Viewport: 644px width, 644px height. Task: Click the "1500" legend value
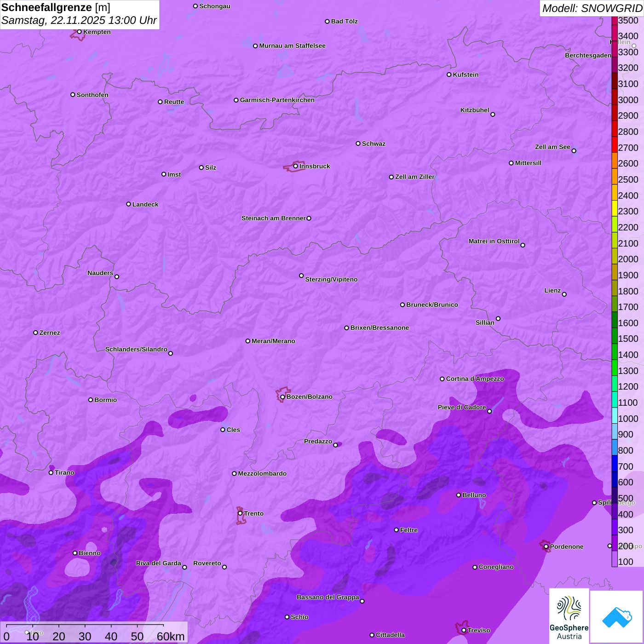click(628, 339)
